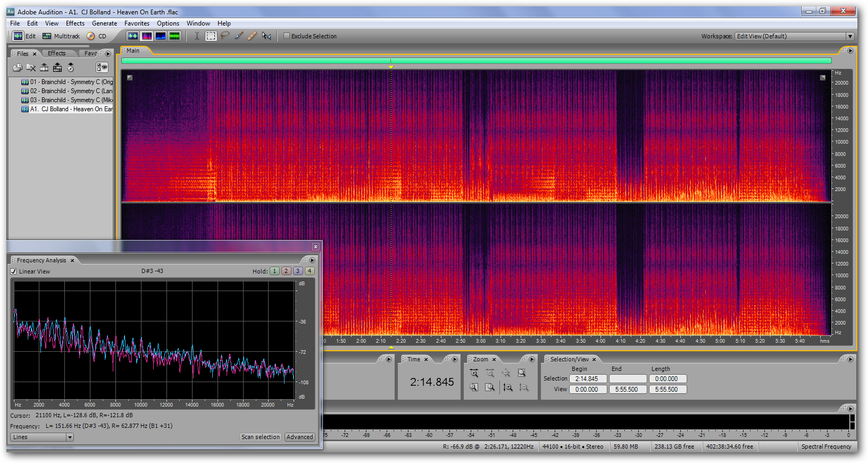Switch to the Effects tab
Screen dimensions: 868x463
(x=56, y=53)
